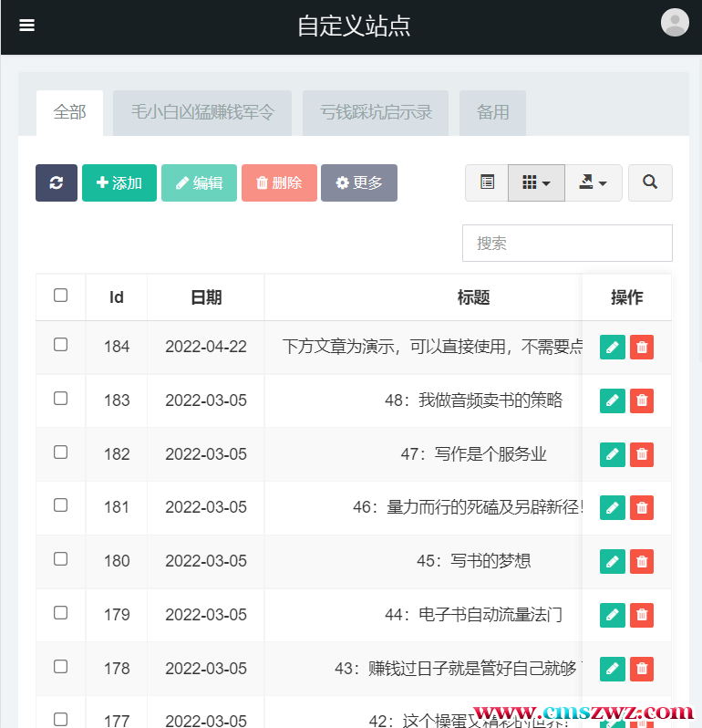Click the user avatar icon
This screenshot has height=728, width=702.
coord(675,23)
